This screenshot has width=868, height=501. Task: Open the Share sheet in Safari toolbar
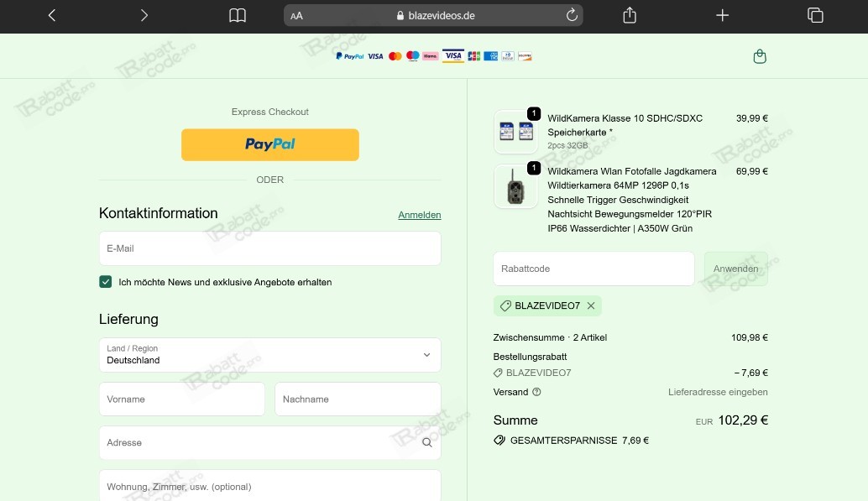coord(629,15)
